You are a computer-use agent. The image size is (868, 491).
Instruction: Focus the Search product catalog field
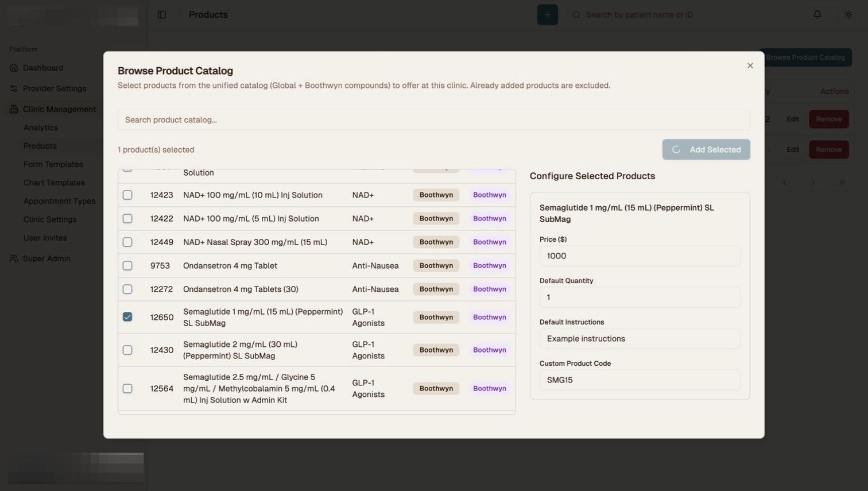click(x=434, y=120)
